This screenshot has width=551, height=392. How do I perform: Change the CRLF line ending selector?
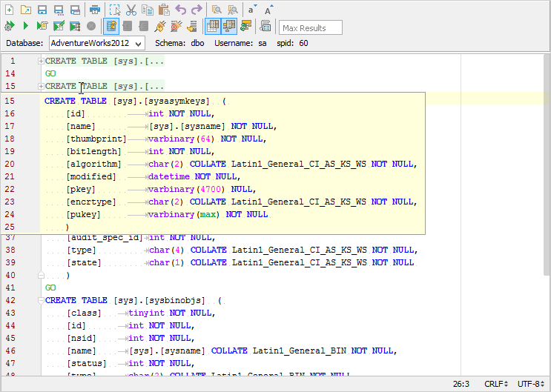point(497,384)
